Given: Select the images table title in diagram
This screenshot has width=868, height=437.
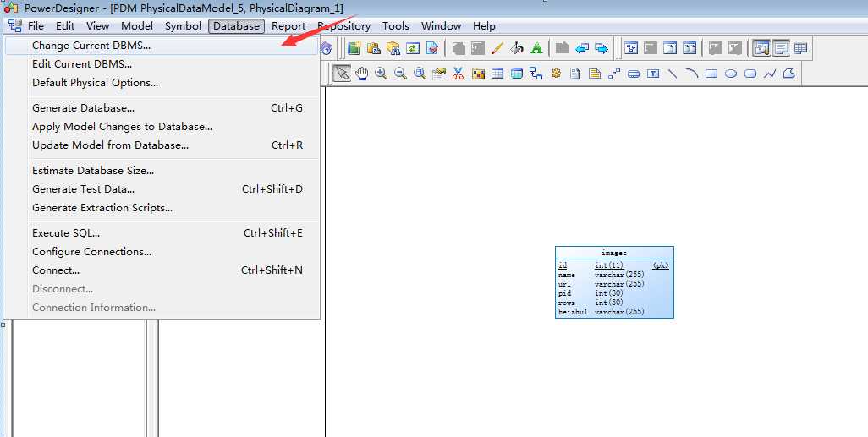Looking at the screenshot, I should [x=614, y=253].
